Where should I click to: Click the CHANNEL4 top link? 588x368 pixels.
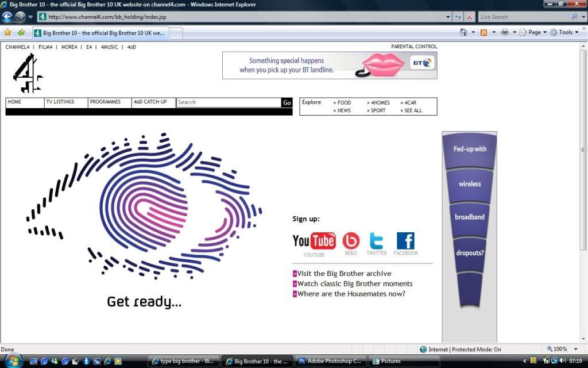click(x=17, y=47)
